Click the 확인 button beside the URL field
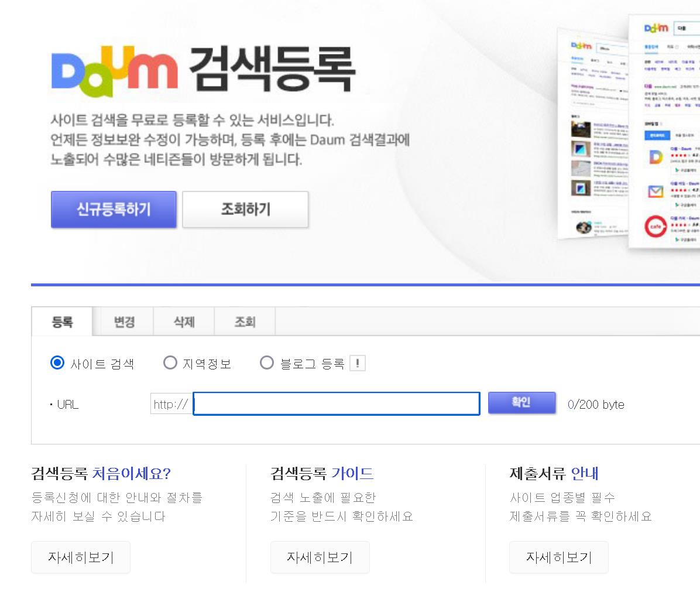Screen dimensions: 700x609 click(522, 402)
